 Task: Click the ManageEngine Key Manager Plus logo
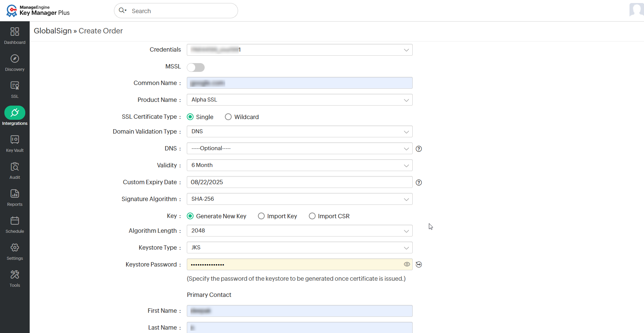(38, 10)
